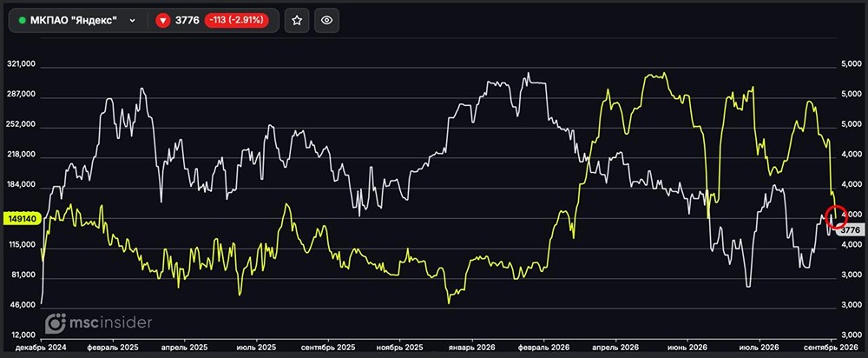868x358 pixels.
Task: Click the chevron next to МКПАО "Яндекс"
Action: [x=132, y=21]
